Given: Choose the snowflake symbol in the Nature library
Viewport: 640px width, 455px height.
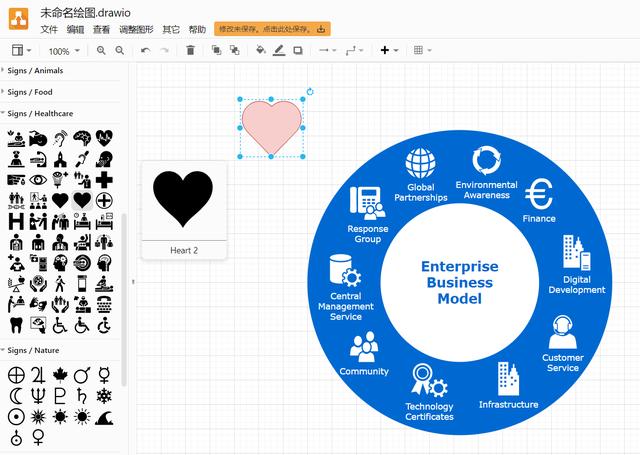Looking at the screenshot, I should 104,396.
